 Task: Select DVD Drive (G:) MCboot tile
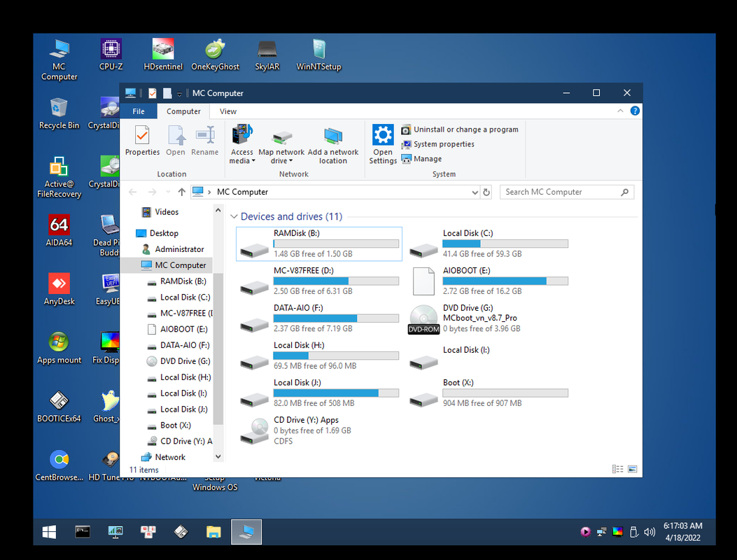tap(489, 318)
